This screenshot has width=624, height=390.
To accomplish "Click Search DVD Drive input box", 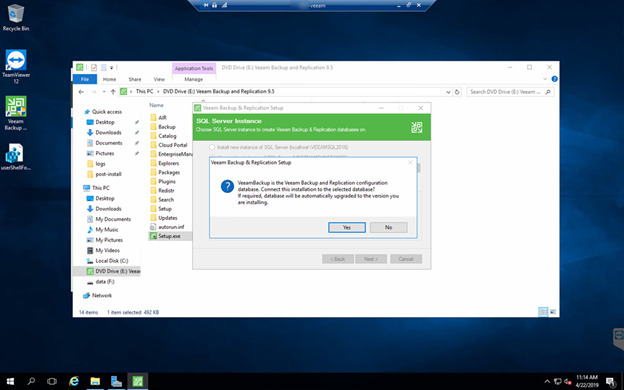I will (511, 92).
